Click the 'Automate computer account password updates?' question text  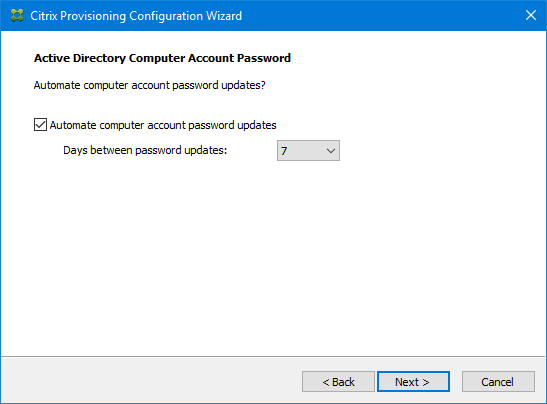coord(149,85)
